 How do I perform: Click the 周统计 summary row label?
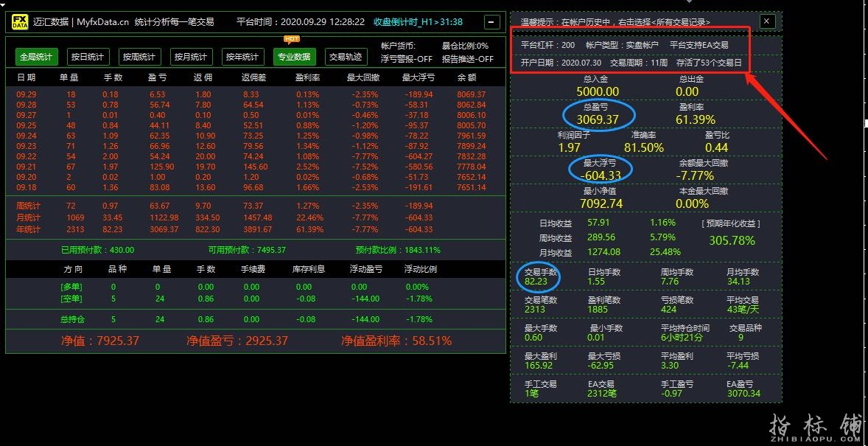28,206
